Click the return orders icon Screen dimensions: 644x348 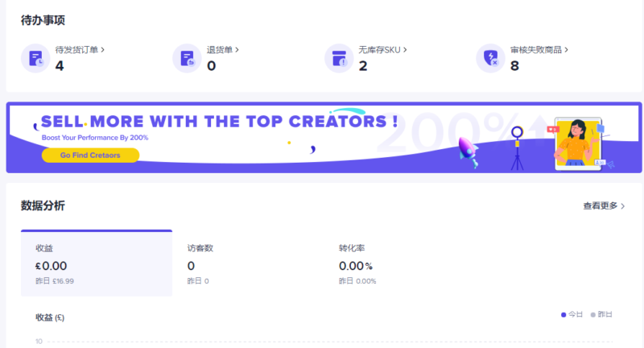(x=187, y=58)
